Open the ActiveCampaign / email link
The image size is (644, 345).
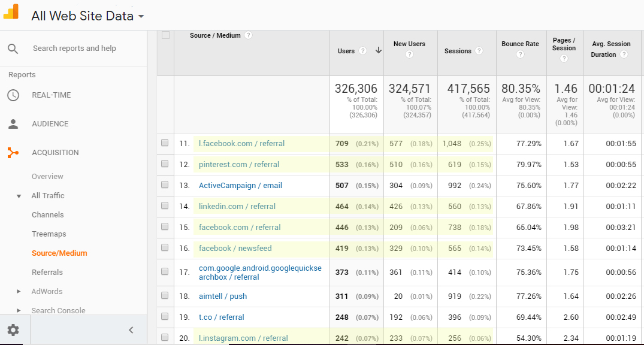pyautogui.click(x=240, y=186)
